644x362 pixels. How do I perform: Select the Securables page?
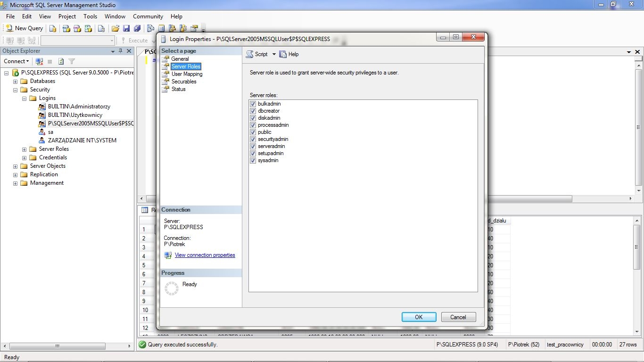click(184, 82)
